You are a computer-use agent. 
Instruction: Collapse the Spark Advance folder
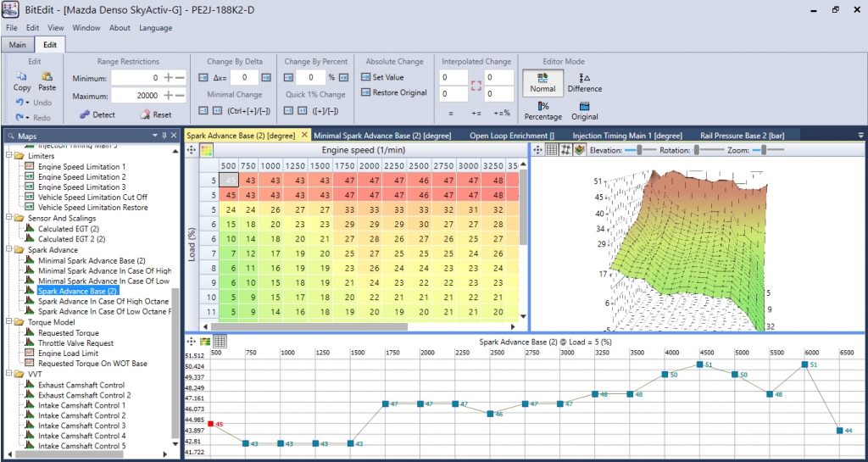coord(8,250)
